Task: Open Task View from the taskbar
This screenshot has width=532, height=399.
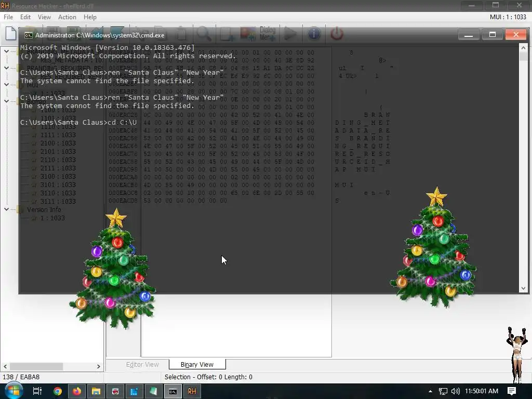Action: (37, 391)
